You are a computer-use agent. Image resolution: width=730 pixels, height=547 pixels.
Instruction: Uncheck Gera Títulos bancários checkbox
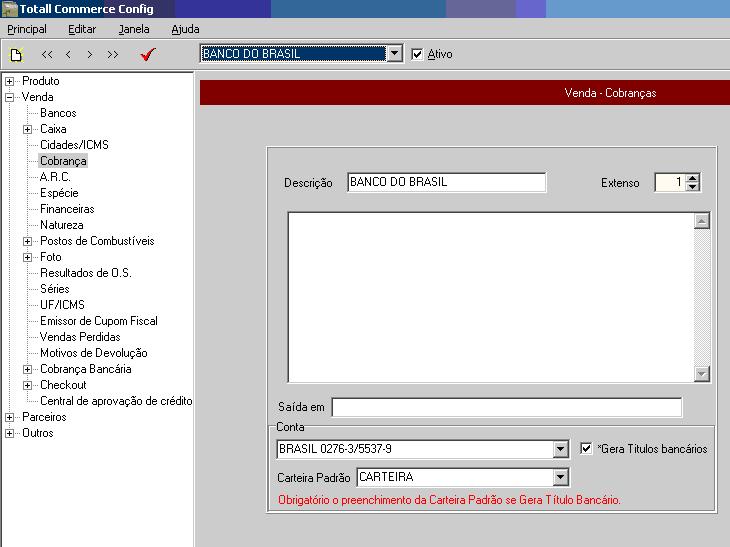pyautogui.click(x=587, y=449)
